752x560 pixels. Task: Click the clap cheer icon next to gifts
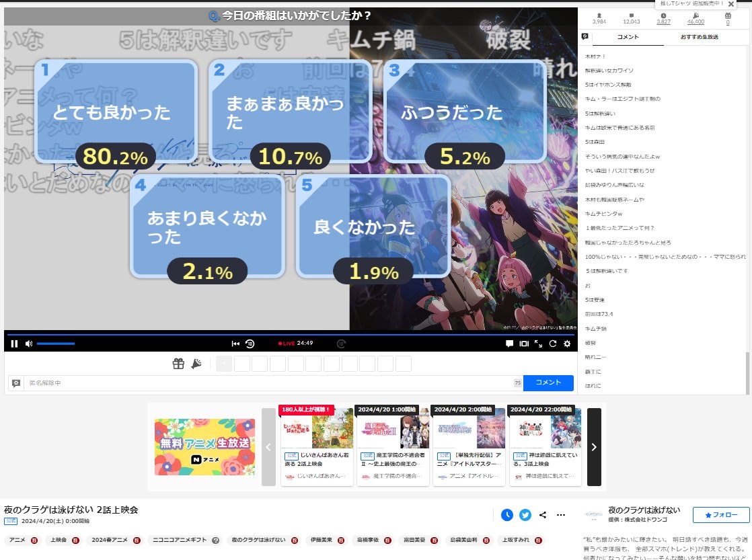pos(195,363)
